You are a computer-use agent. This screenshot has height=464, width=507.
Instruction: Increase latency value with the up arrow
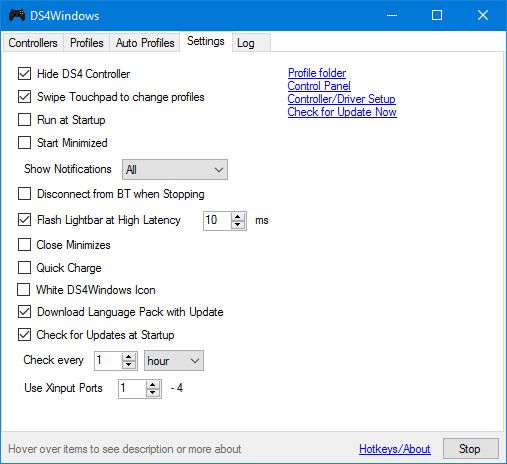[x=238, y=217]
